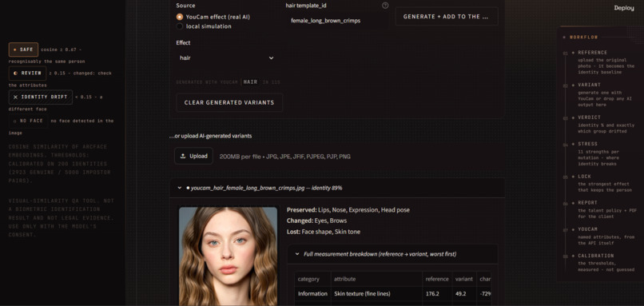644x306 pixels.
Task: Click the generated variant portrait thumbnail
Action: pyautogui.click(x=228, y=256)
